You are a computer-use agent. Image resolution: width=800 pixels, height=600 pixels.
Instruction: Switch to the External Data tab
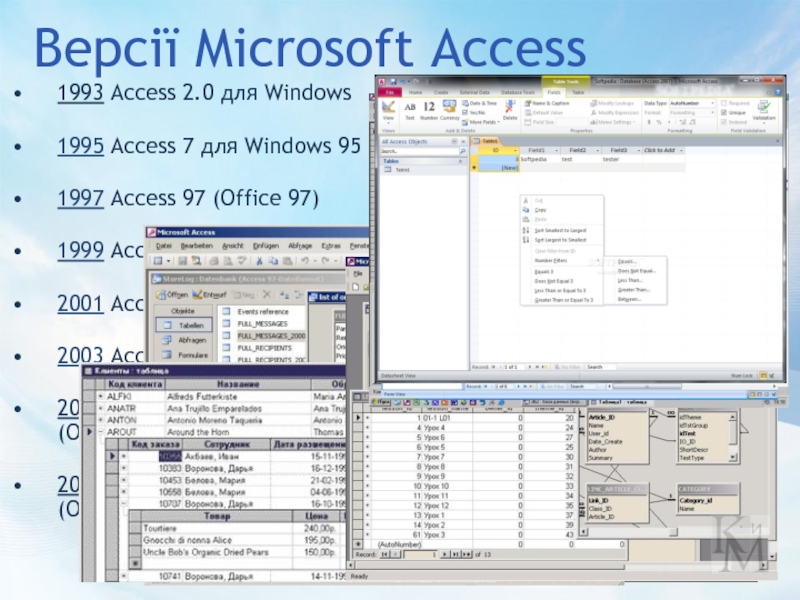pos(474,92)
